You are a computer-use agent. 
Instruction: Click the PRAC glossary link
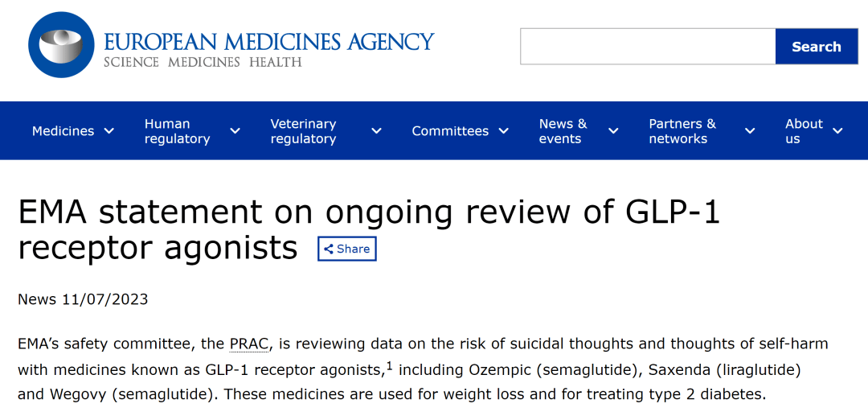click(x=249, y=344)
